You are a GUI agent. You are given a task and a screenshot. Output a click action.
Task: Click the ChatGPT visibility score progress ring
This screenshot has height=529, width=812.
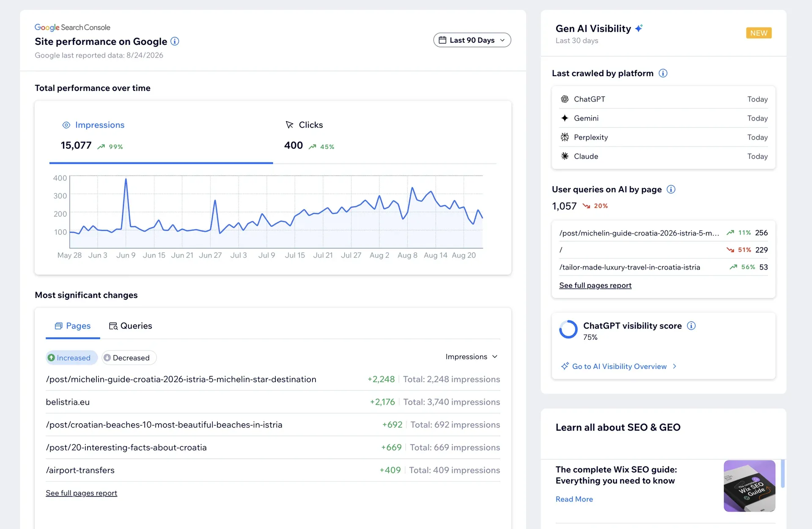[x=568, y=329]
